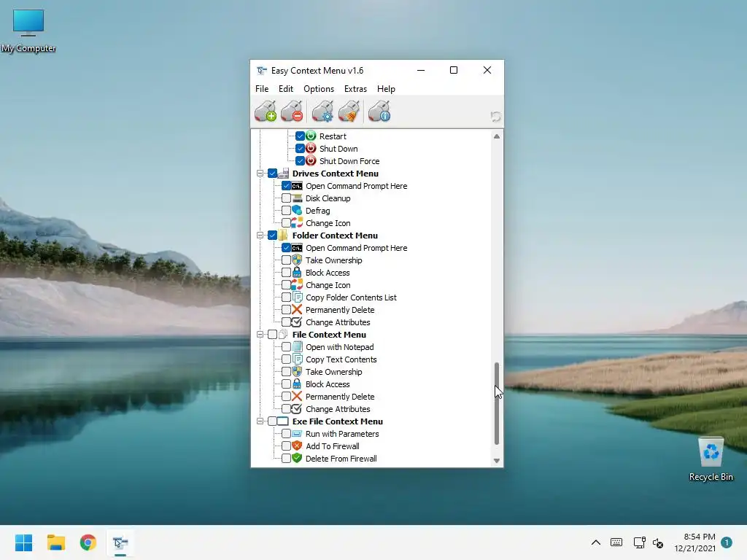This screenshot has height=560, width=747.
Task: Click the Run with Parameters icon
Action: click(x=298, y=433)
